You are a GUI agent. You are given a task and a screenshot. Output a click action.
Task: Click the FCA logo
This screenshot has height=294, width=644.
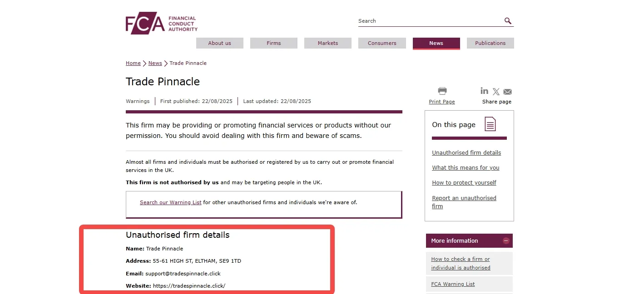point(162,23)
